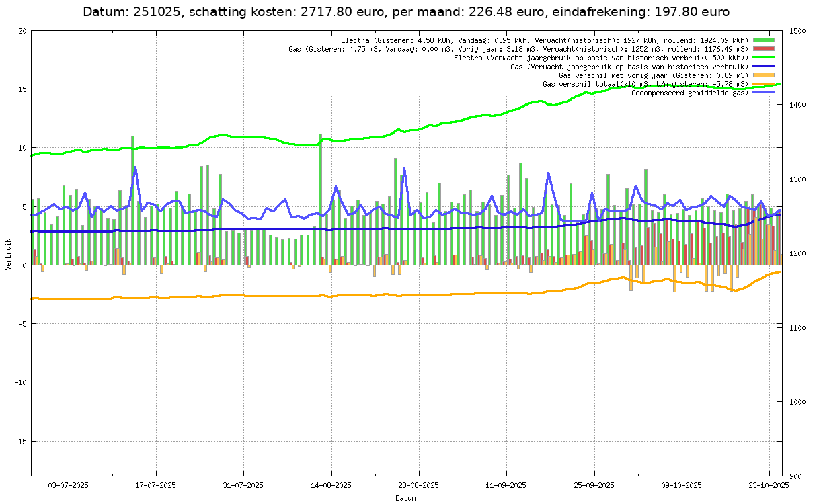Click the 'Gas verschil totaal' legend label

(645, 84)
